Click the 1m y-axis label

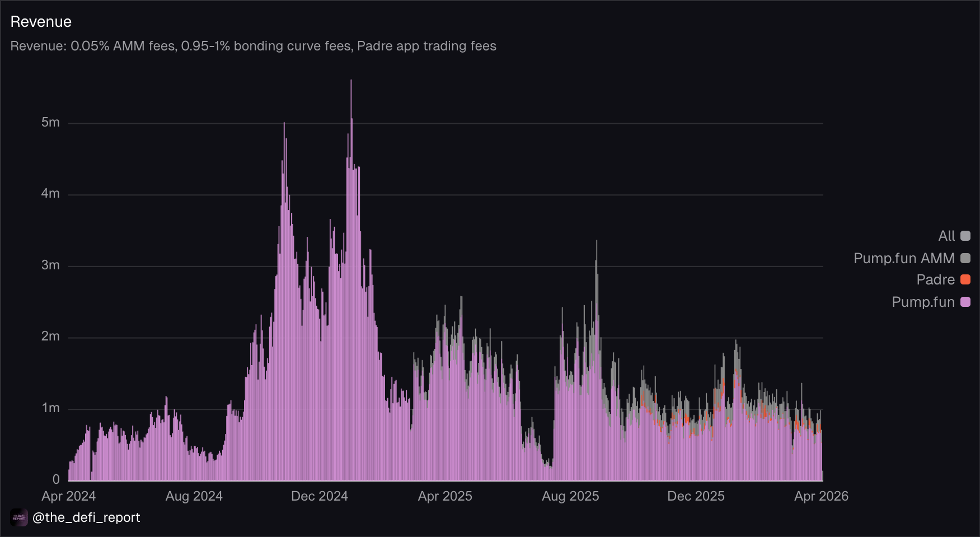pos(51,408)
